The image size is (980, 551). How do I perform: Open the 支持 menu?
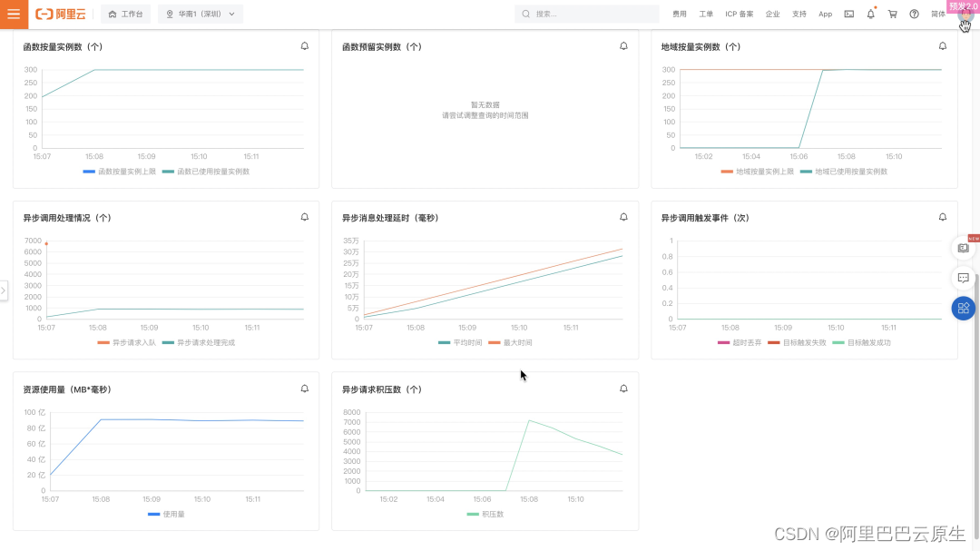point(799,14)
